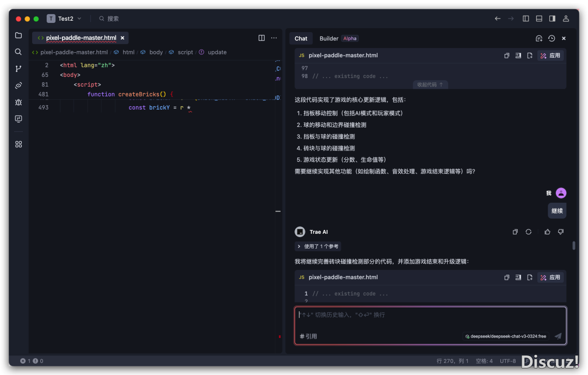Viewport: 588px width, 375px height.
Task: Focus the top 搜索 search field
Action: [109, 19]
